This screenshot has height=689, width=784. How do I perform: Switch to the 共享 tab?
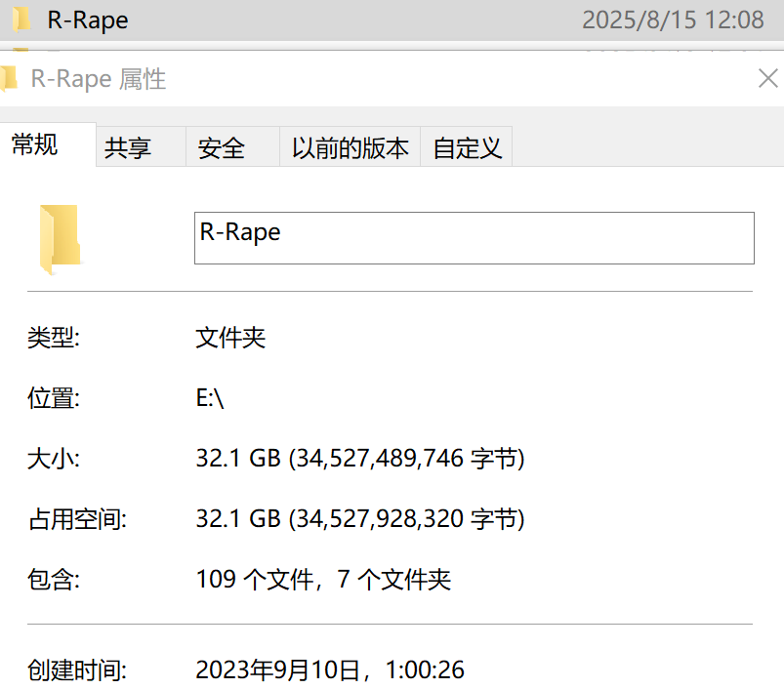pyautogui.click(x=141, y=147)
